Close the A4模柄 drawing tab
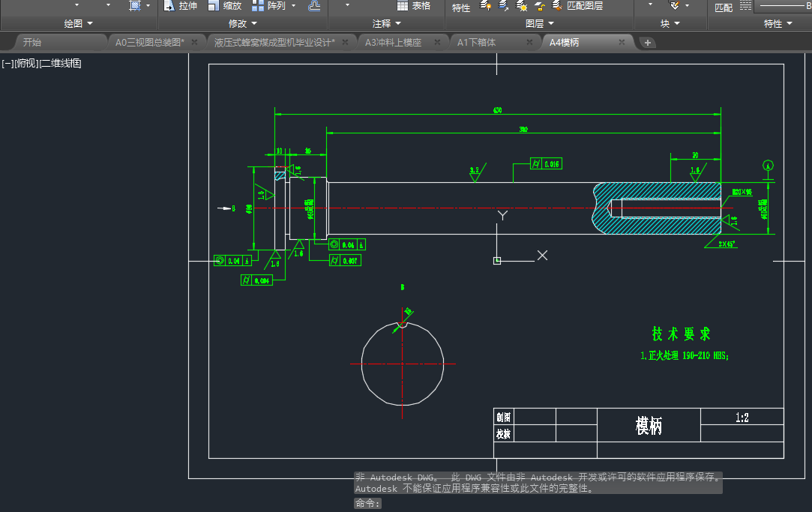 [x=622, y=43]
